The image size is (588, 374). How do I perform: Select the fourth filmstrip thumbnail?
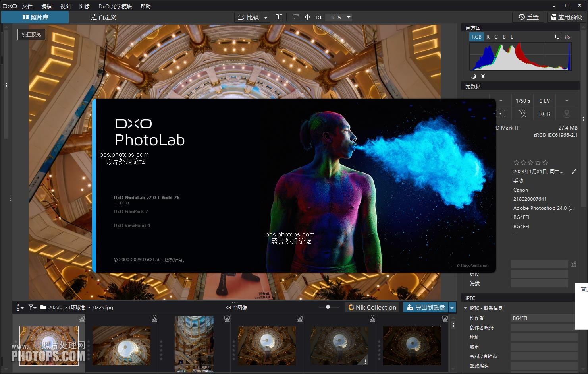267,346
